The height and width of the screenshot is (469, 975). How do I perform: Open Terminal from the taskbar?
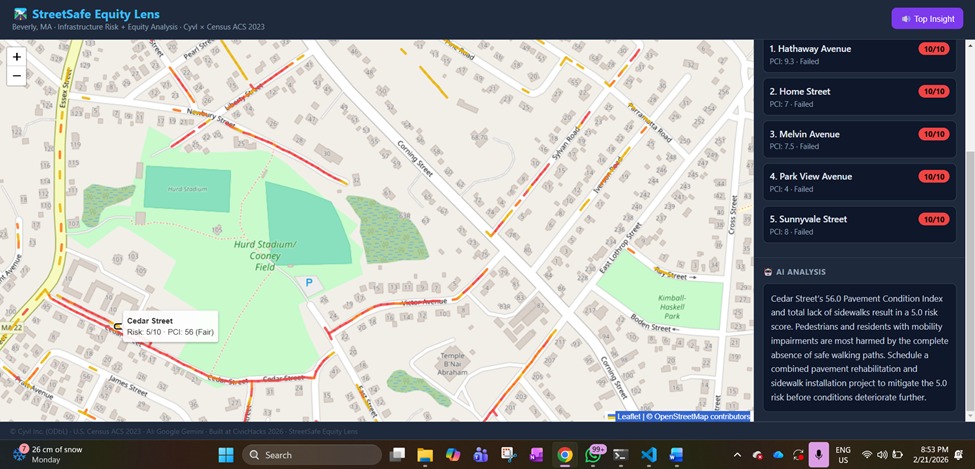click(620, 455)
